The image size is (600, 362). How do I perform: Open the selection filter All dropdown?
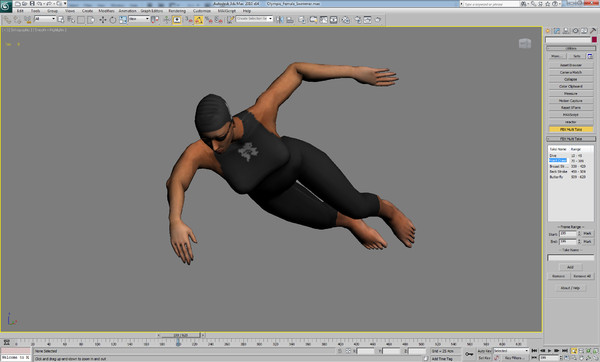coord(45,19)
